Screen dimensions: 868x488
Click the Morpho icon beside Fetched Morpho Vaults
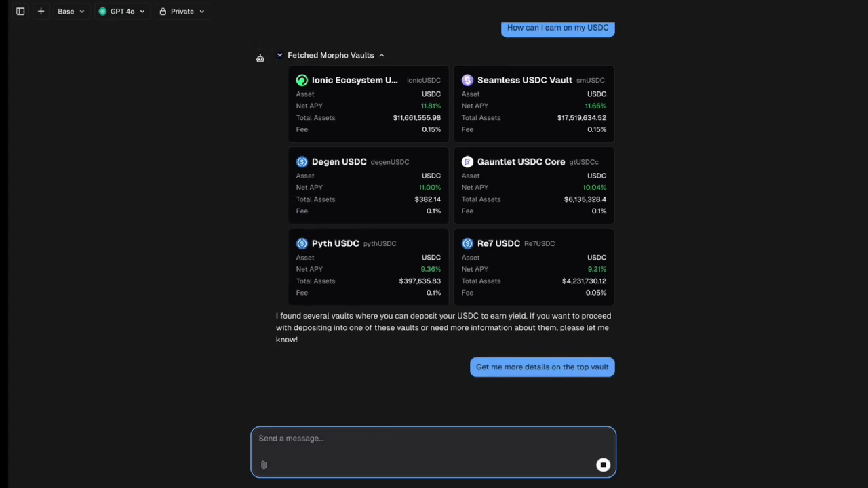[x=279, y=55]
